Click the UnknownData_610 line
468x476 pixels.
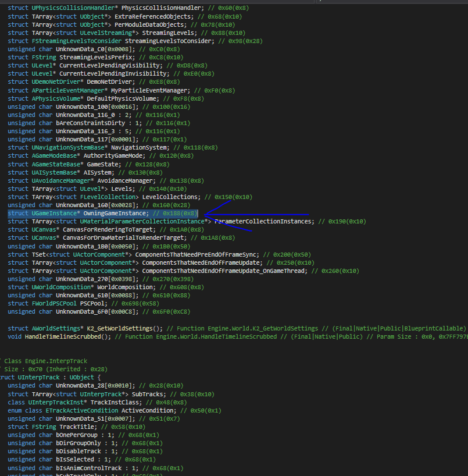(x=99, y=296)
